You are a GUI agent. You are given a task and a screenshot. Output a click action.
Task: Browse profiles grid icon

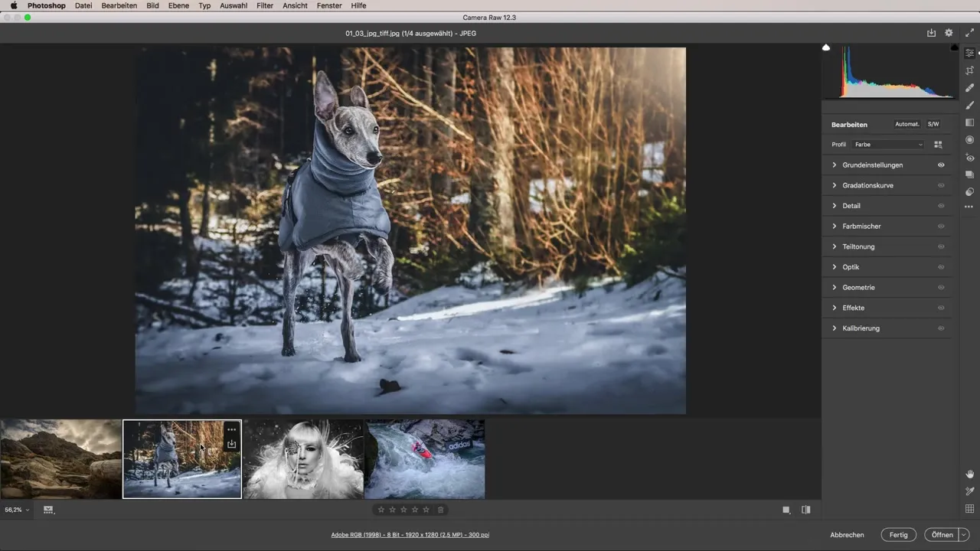tap(939, 145)
